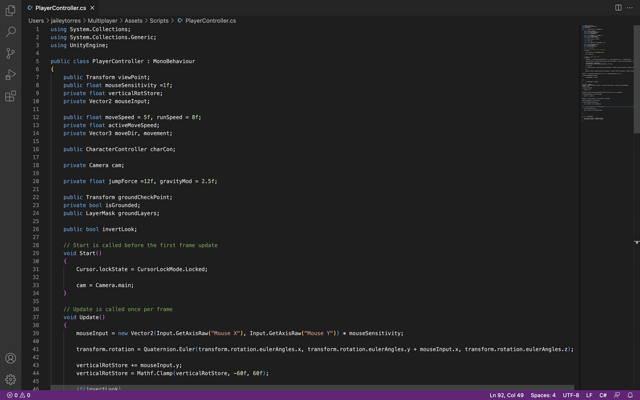The width and height of the screenshot is (640, 400).
Task: Click 'Quaternion.Euler' on line 41
Action: 169,349
